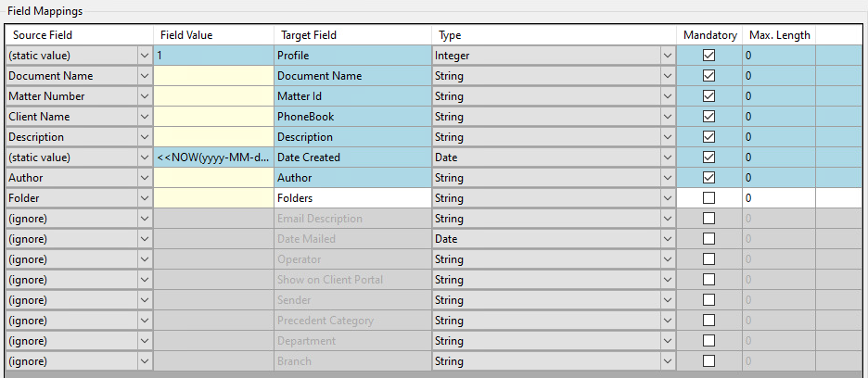
Task: Open Source Field dropdown for Document Name
Action: (145, 76)
